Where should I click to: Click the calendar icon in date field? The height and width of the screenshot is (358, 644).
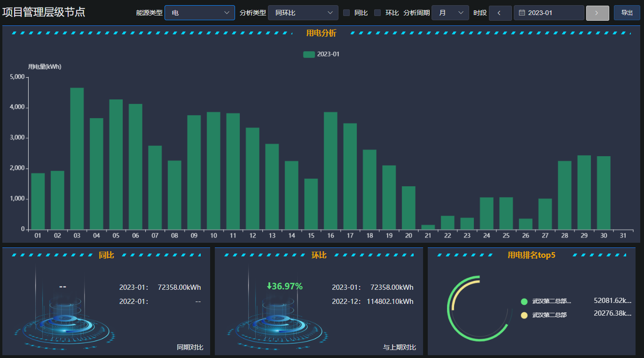(x=522, y=13)
